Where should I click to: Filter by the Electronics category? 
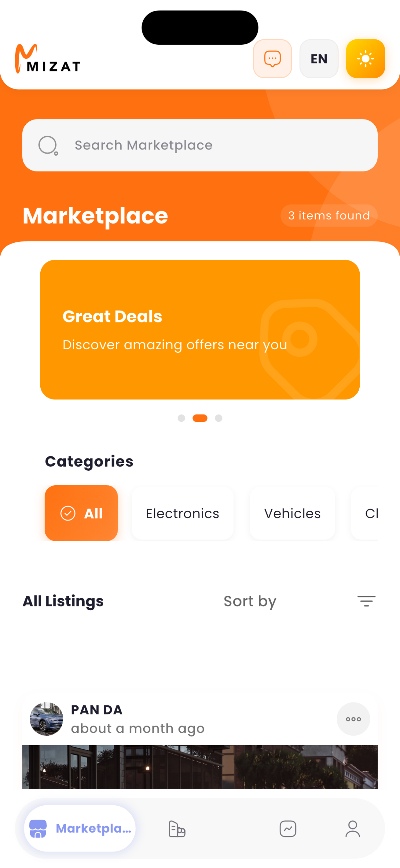coord(183,513)
